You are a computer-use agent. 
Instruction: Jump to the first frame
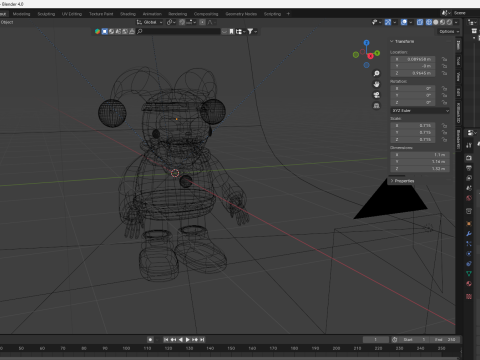pyautogui.click(x=166, y=340)
